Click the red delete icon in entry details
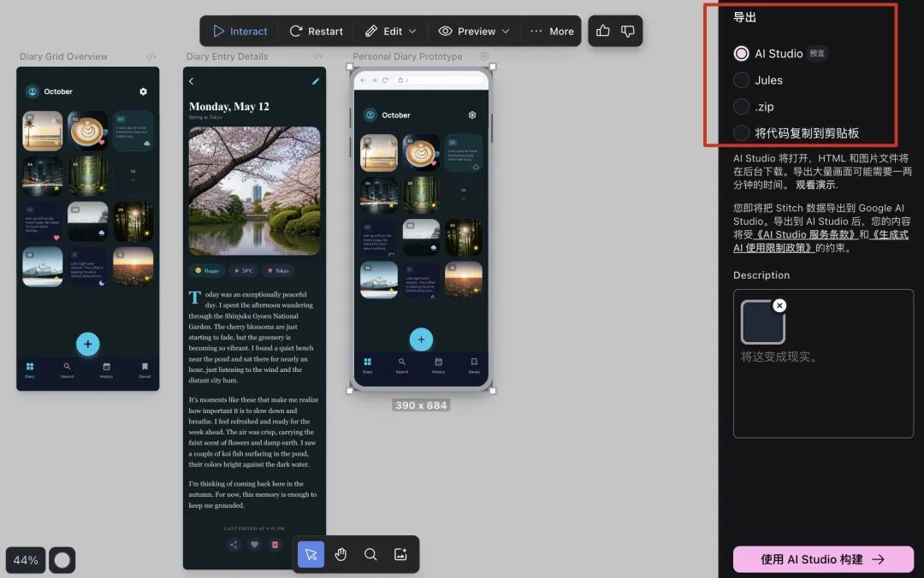Viewport: 924px width, 578px height. pos(275,545)
